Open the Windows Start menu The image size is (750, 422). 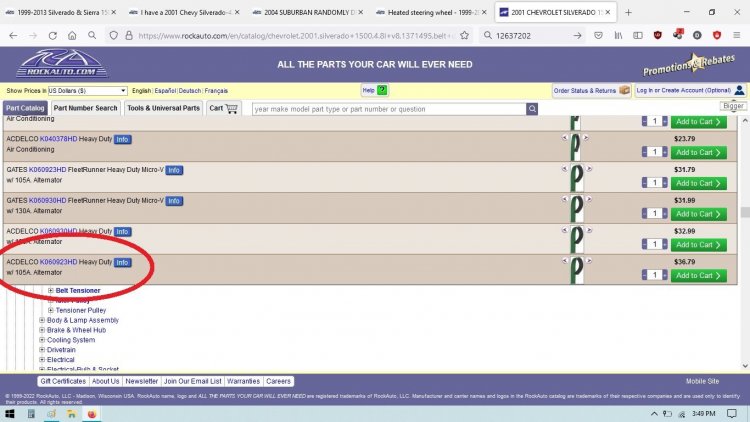click(x=10, y=413)
